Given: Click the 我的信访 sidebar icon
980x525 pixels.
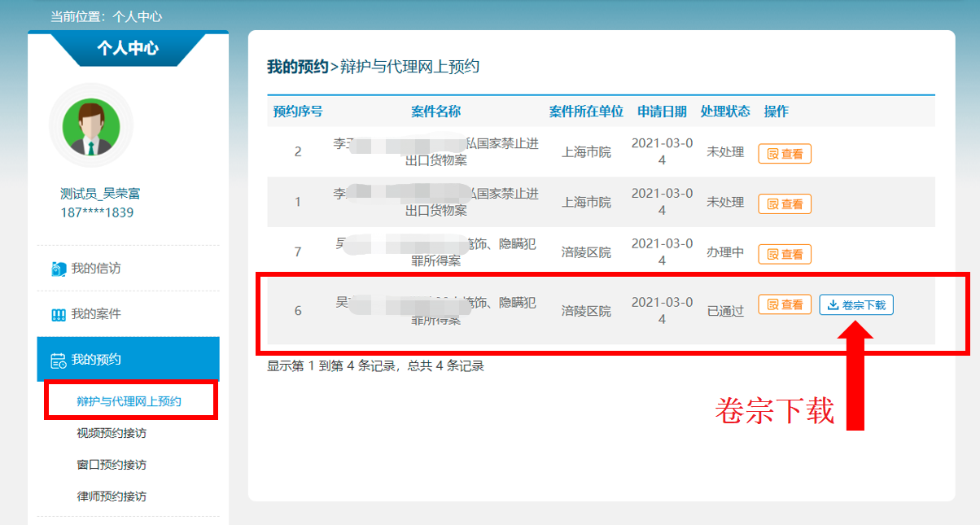Looking at the screenshot, I should point(58,269).
